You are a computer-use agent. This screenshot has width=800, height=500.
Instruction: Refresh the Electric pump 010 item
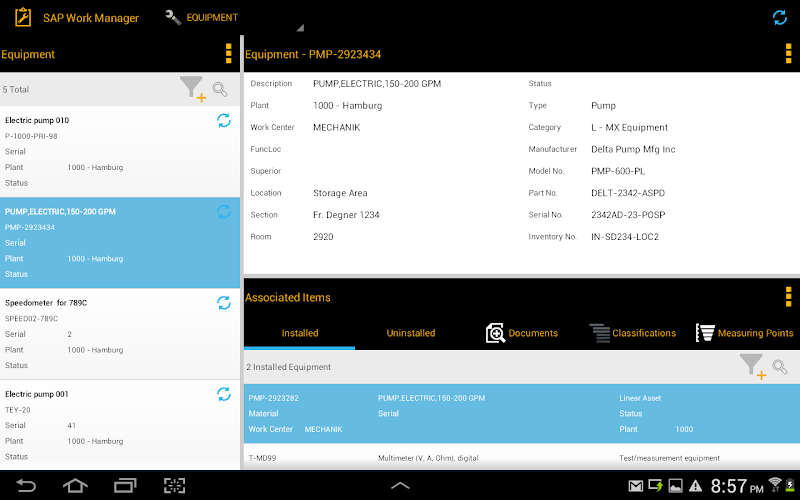tap(224, 120)
